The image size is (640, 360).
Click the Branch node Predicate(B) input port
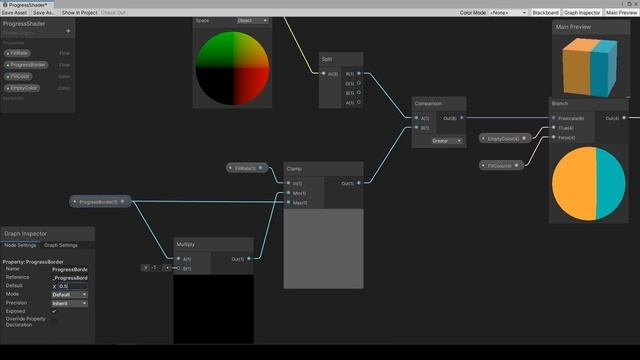coord(554,118)
